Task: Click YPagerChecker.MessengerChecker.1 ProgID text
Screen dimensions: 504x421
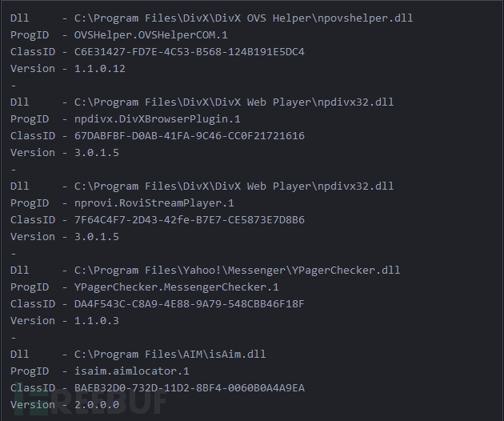Action: pyautogui.click(x=177, y=287)
